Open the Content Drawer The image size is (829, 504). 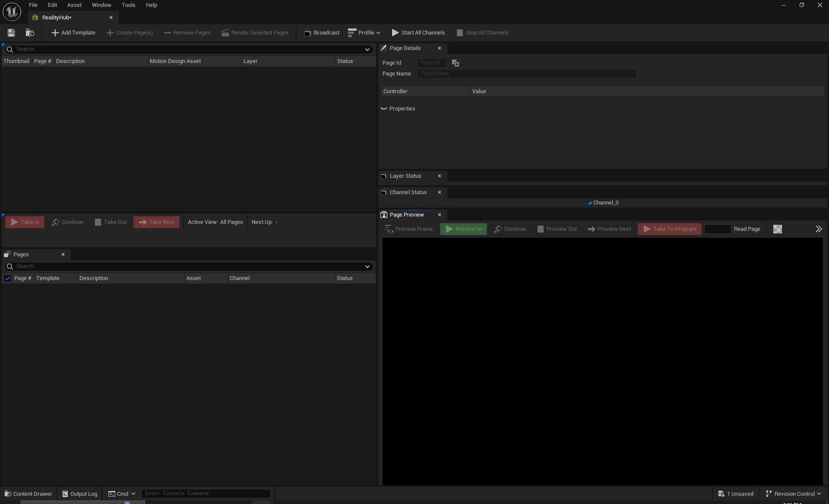(28, 494)
